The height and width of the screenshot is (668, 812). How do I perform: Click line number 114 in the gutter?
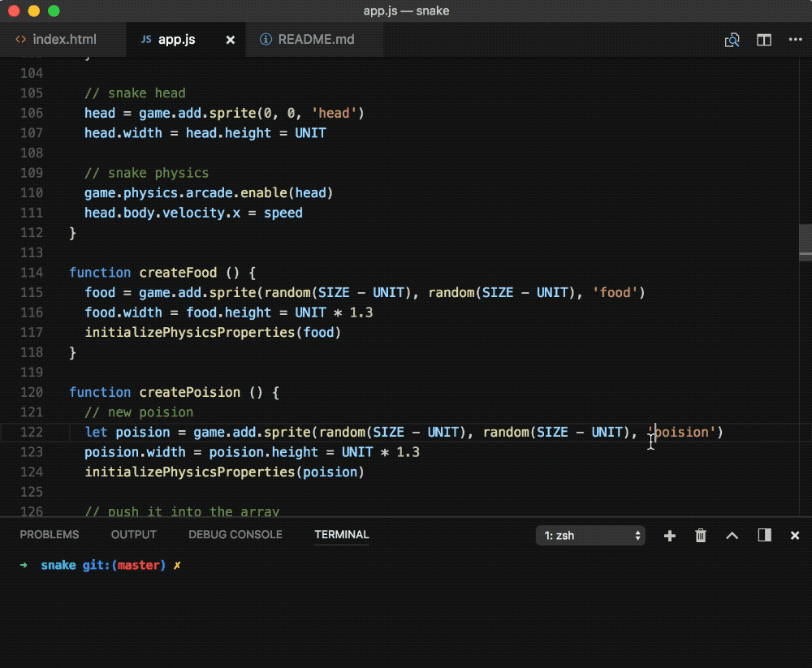click(31, 273)
